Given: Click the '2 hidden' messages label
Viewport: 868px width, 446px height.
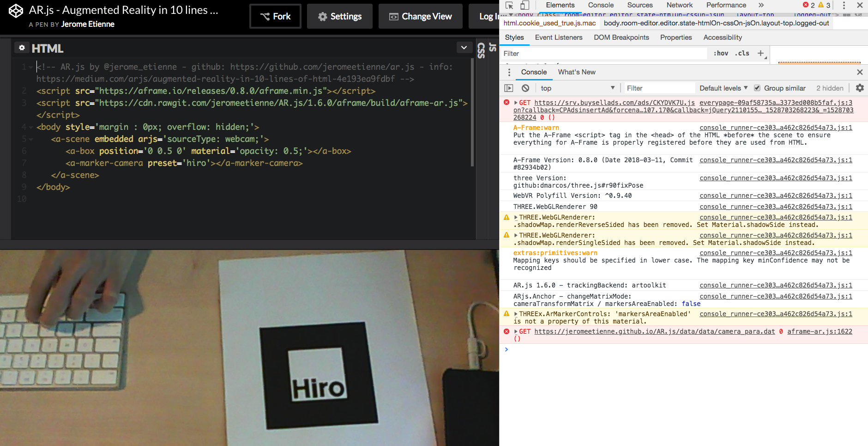Looking at the screenshot, I should tap(830, 88).
